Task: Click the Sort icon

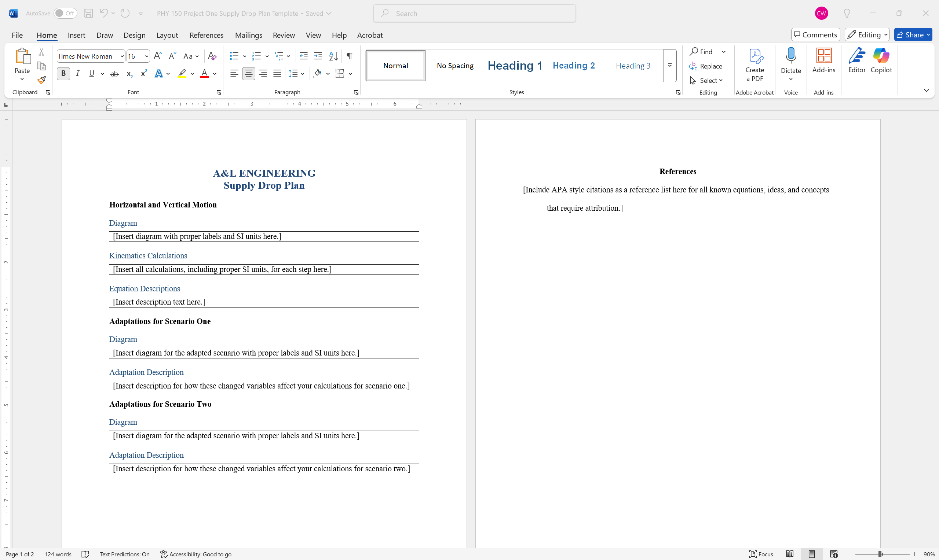Action: tap(333, 56)
